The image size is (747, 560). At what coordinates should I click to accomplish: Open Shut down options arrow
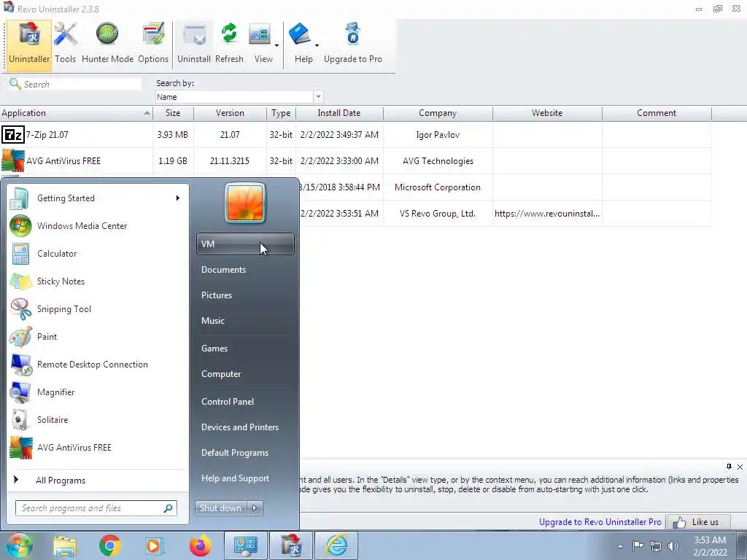pos(255,508)
